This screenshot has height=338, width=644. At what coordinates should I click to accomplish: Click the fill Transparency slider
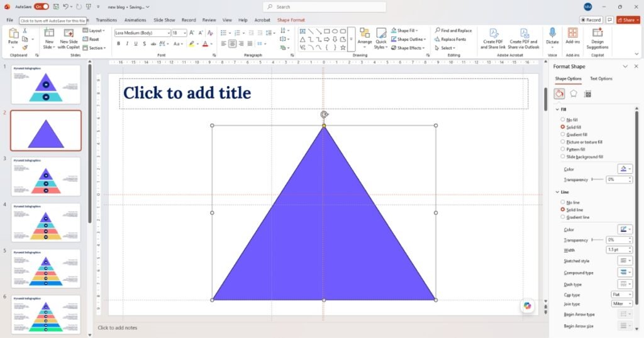pyautogui.click(x=597, y=180)
